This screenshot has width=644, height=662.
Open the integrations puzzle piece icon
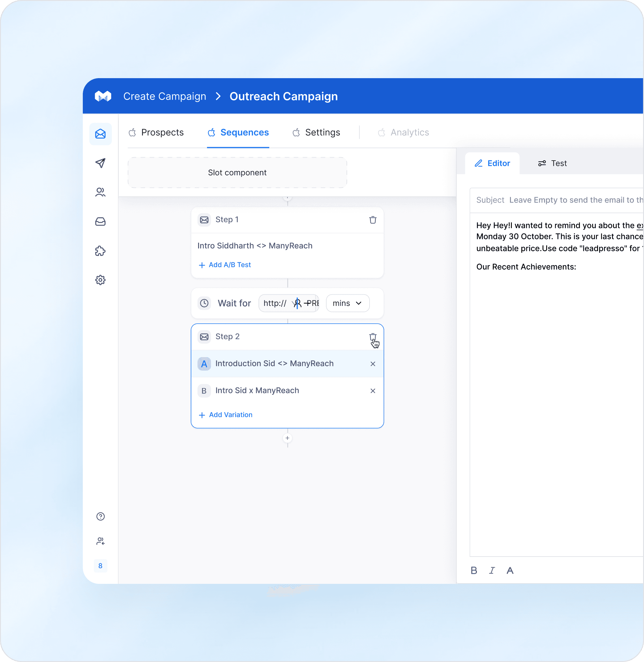point(101,251)
